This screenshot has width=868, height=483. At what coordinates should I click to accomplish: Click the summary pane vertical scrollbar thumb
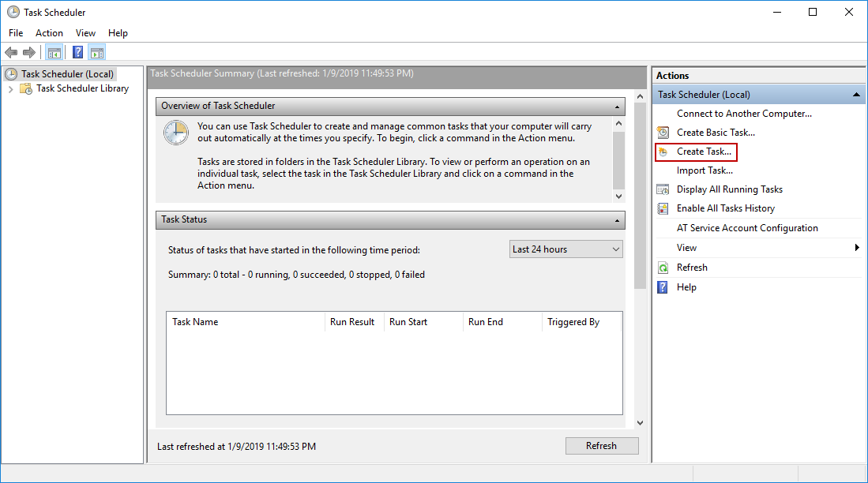coord(640,196)
